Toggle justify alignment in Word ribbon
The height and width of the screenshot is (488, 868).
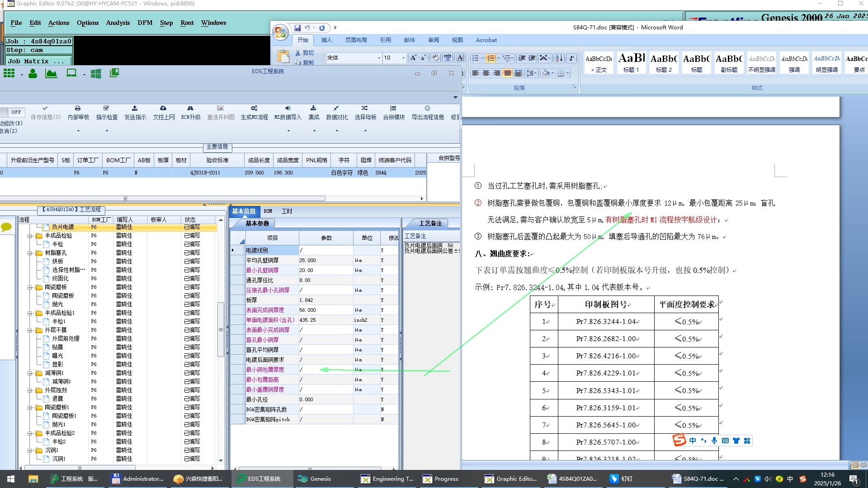[508, 73]
